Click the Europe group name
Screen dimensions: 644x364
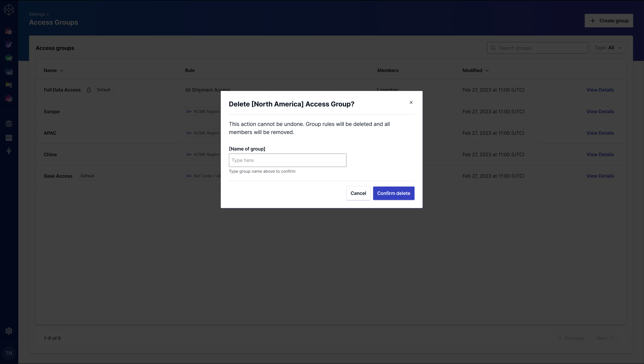52,111
